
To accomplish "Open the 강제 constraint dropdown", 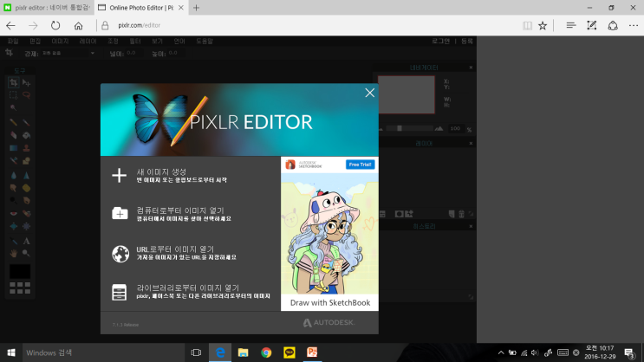I will pyautogui.click(x=68, y=54).
